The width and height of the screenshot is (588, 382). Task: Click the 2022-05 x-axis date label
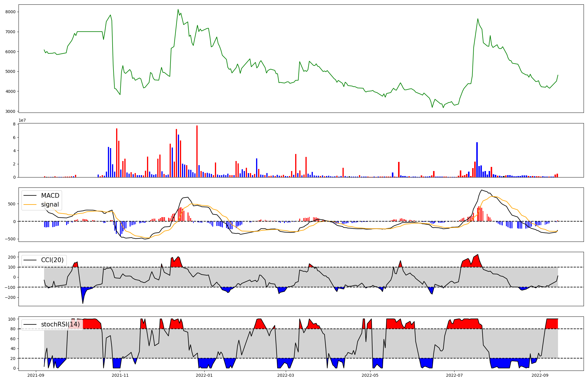(x=370, y=375)
